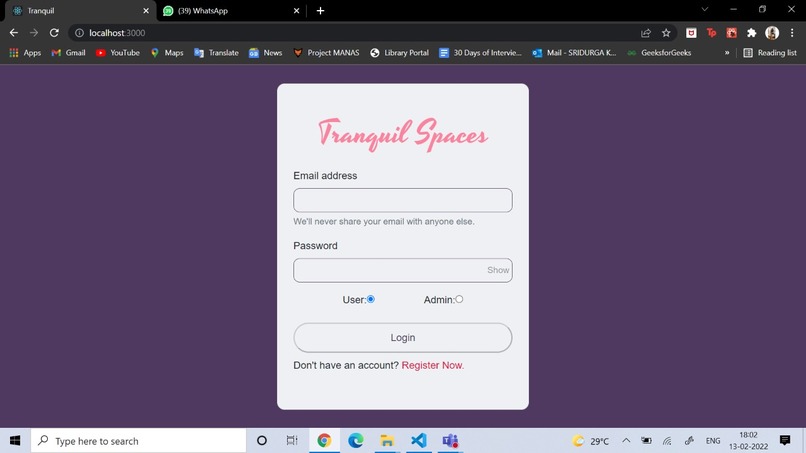
Task: Click the Chrome taskbar icon
Action: click(324, 441)
